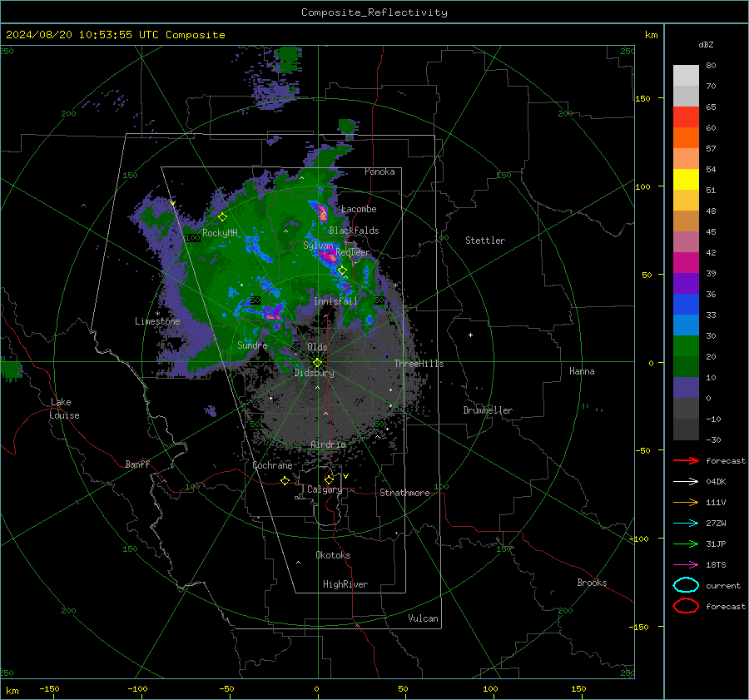Click the Banff town label
The height and width of the screenshot is (700, 749).
137,464
